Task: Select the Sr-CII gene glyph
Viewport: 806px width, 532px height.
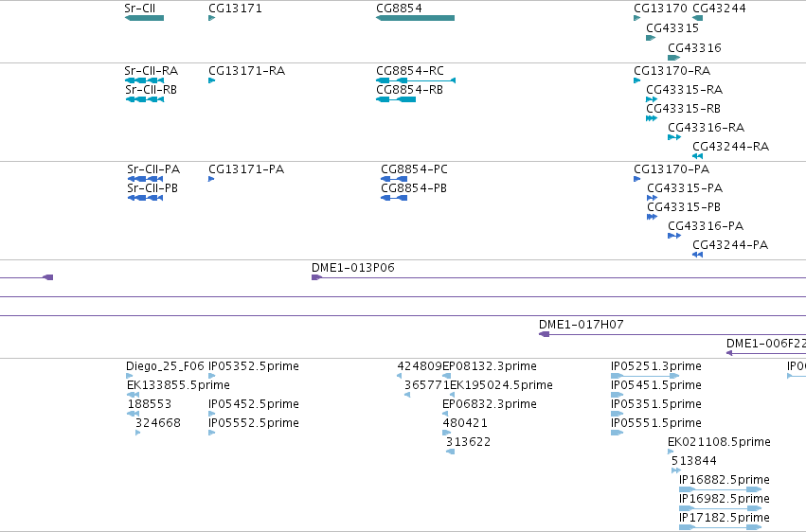Action: pyautogui.click(x=145, y=18)
